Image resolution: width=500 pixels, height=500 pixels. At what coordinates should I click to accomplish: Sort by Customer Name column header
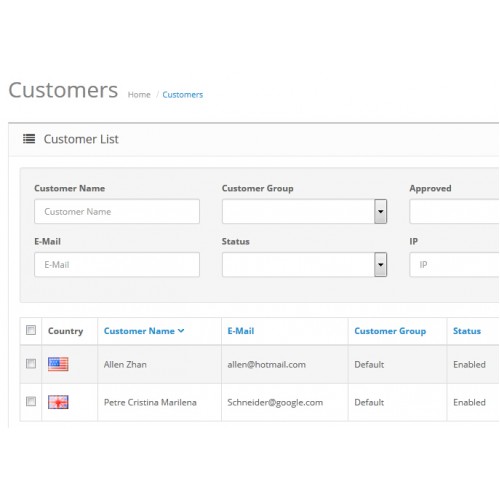139,331
